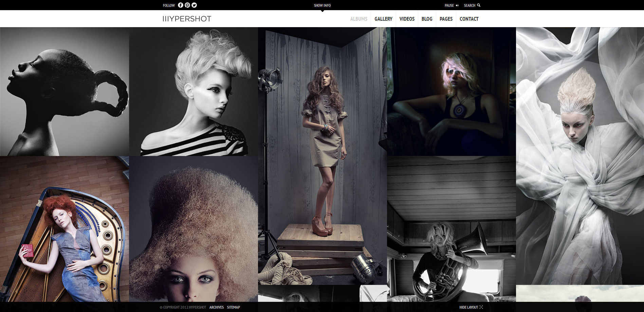Go to the Videos section
This screenshot has width=644, height=312.
coord(407,19)
